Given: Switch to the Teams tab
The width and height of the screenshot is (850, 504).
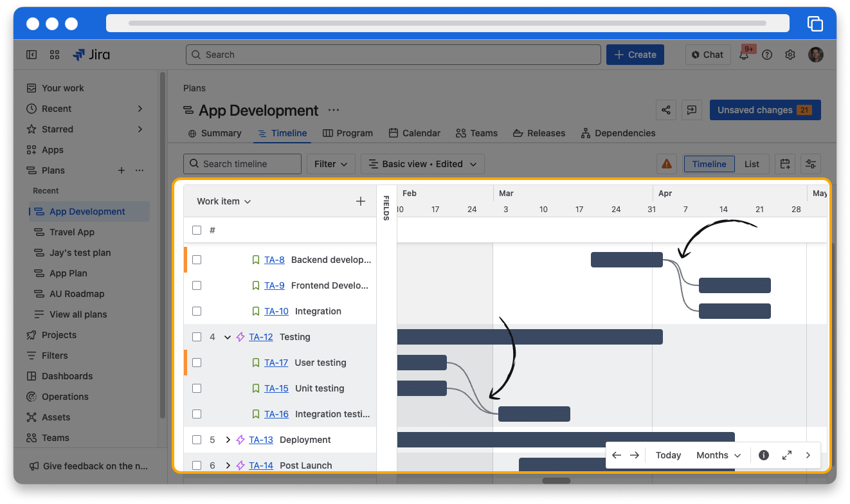Looking at the screenshot, I should click(476, 133).
